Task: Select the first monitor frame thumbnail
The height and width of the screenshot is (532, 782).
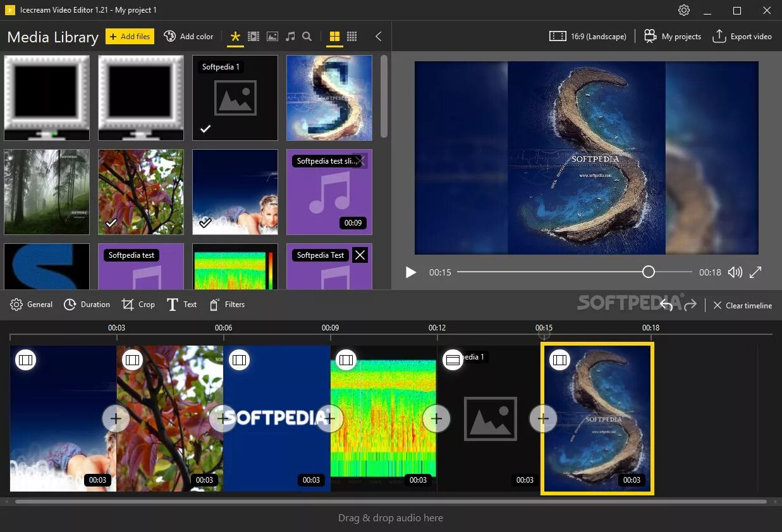Action: coord(47,98)
